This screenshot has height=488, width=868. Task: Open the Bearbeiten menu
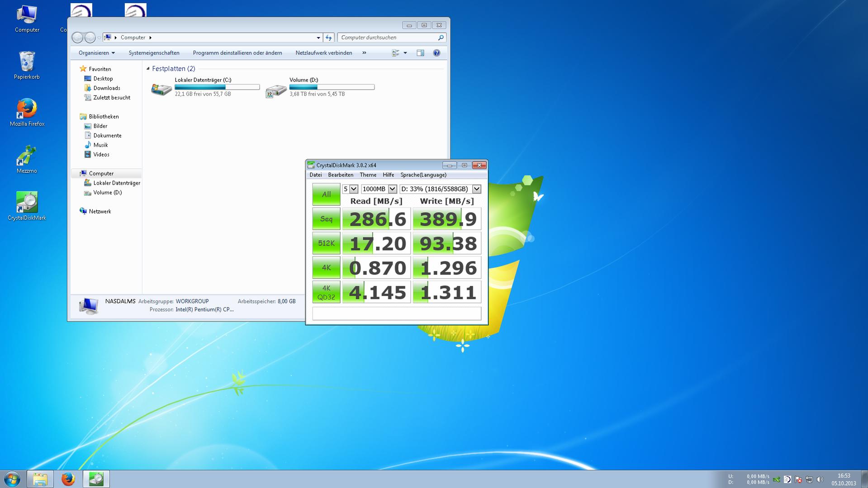tap(341, 175)
